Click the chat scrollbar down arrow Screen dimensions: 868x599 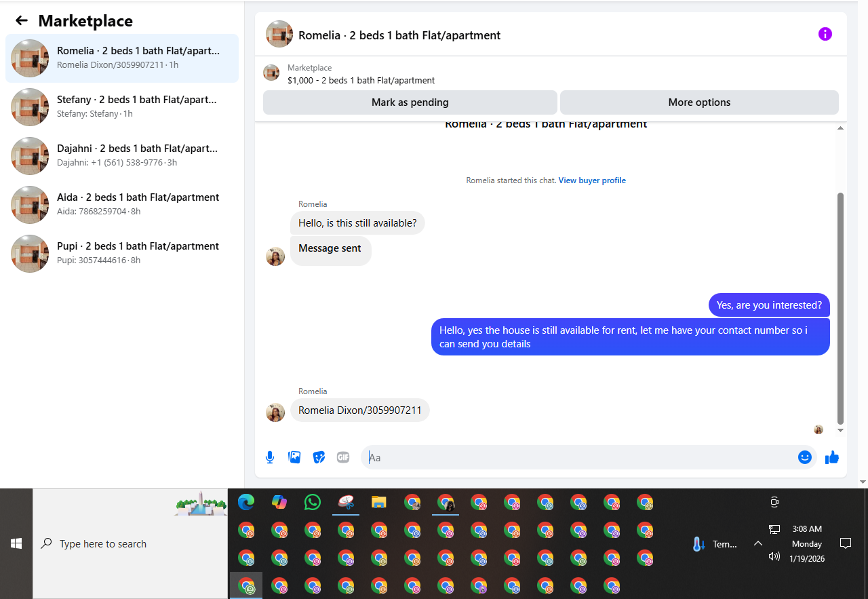841,430
